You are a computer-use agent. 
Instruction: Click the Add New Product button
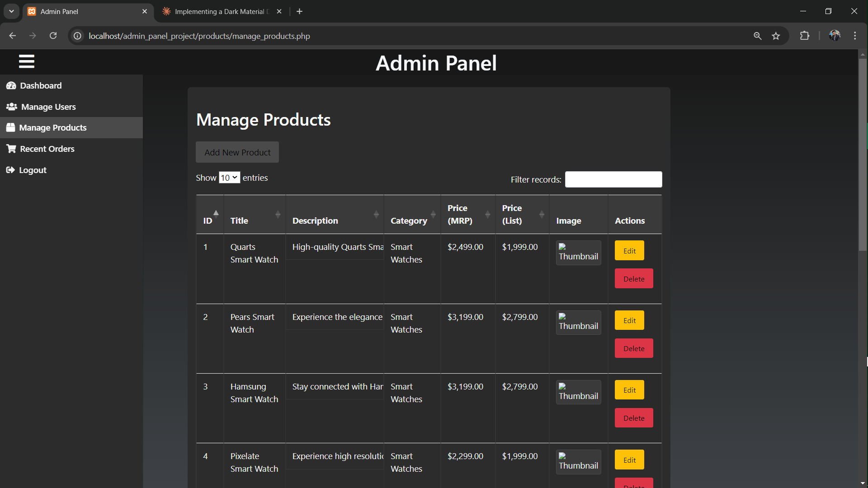pos(237,152)
